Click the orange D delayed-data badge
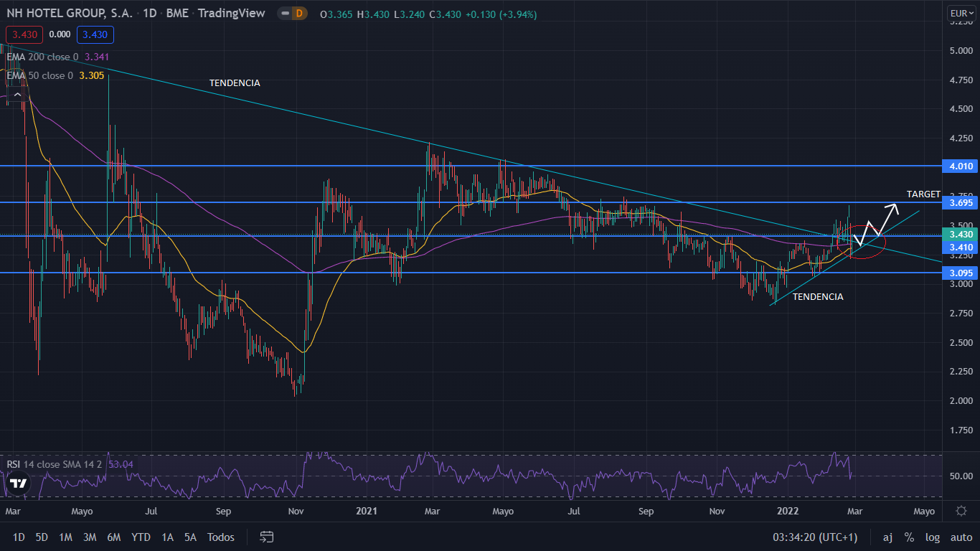The height and width of the screenshot is (551, 980). [x=299, y=14]
